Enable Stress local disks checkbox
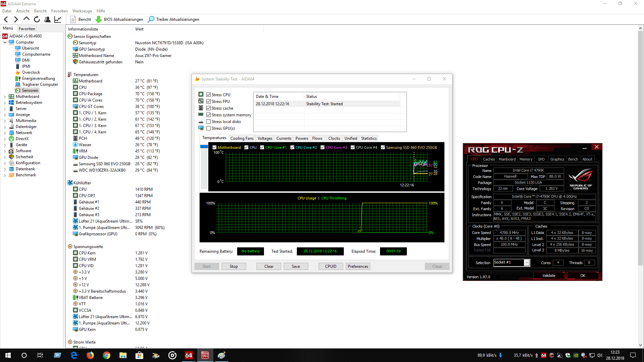 [x=208, y=122]
